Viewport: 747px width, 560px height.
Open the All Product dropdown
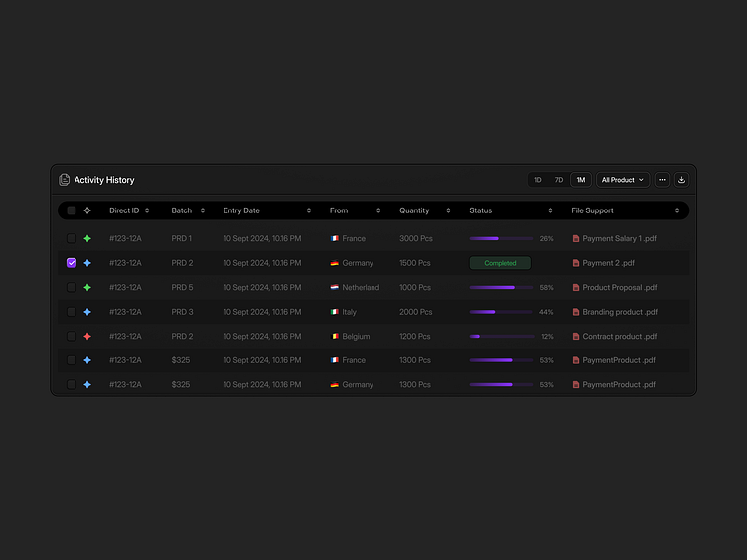[x=623, y=180]
